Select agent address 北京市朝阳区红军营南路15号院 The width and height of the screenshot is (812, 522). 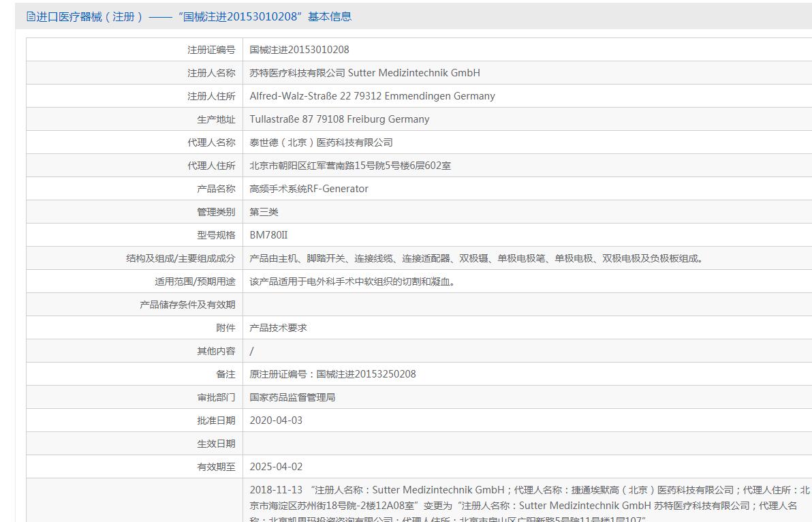[350, 166]
